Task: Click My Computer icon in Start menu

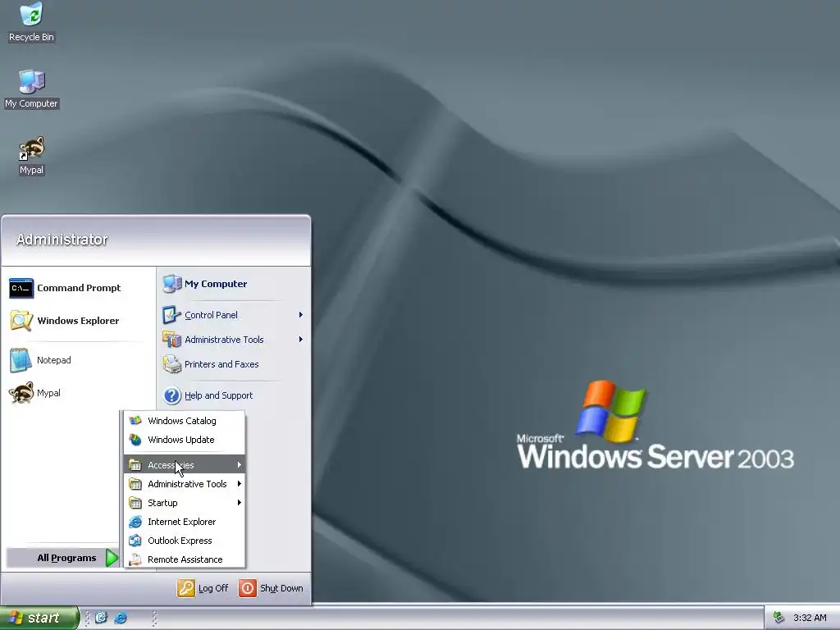Action: click(172, 284)
